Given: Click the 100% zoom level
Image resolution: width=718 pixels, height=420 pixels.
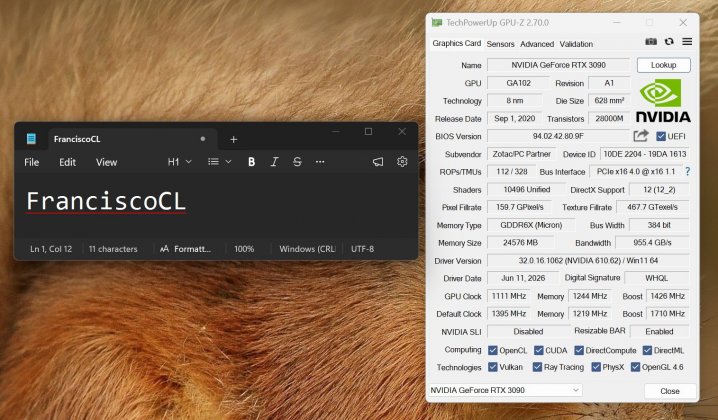Looking at the screenshot, I should [244, 249].
